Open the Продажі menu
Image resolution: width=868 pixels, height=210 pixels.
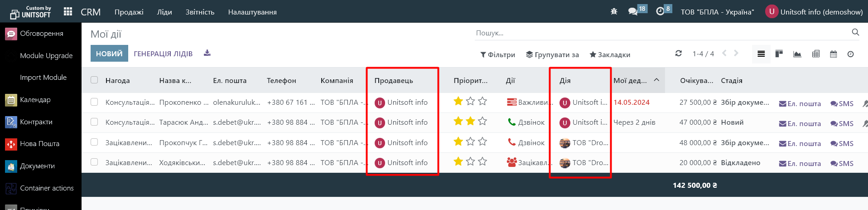coord(129,12)
